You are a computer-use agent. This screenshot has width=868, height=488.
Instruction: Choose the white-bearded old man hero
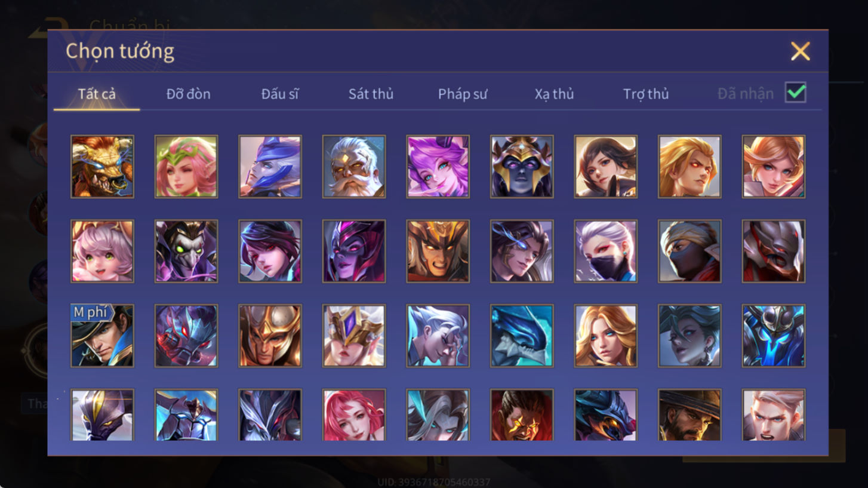[x=354, y=167]
